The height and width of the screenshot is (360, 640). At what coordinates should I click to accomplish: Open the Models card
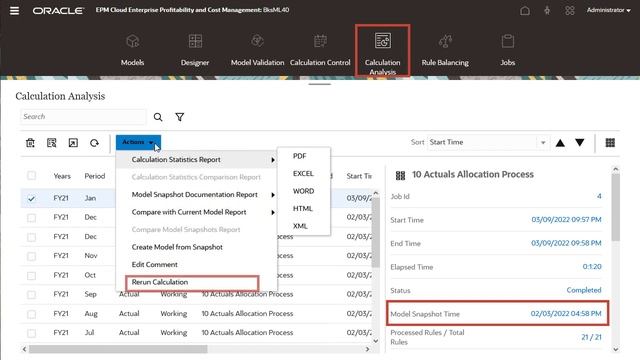click(x=133, y=50)
